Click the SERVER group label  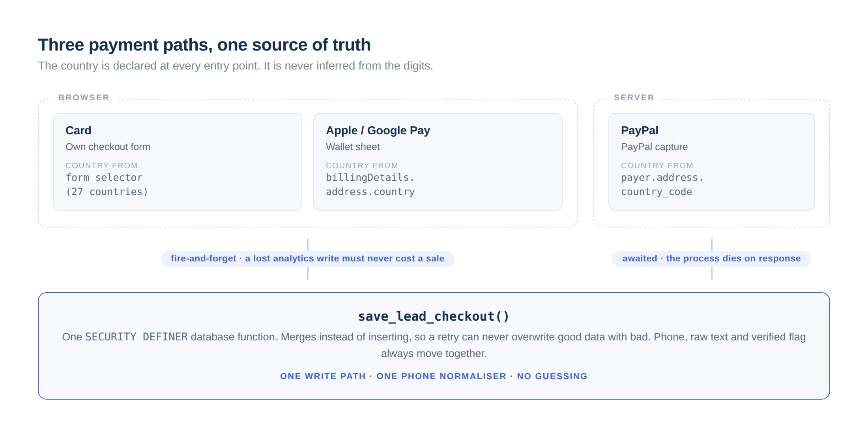point(634,98)
